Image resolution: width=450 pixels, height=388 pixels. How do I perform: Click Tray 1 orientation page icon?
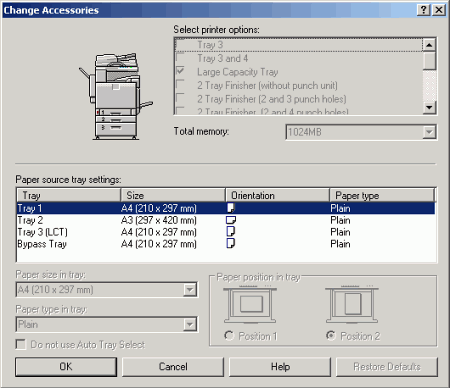coord(231,208)
